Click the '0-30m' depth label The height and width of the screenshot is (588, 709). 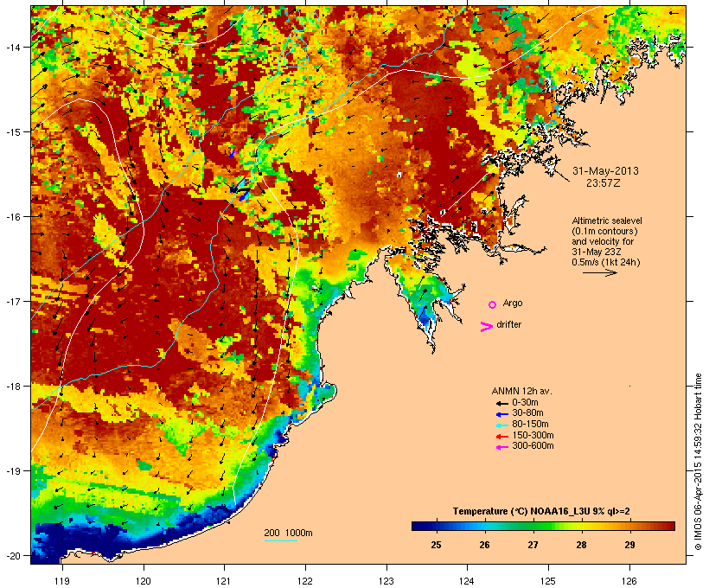tap(525, 403)
